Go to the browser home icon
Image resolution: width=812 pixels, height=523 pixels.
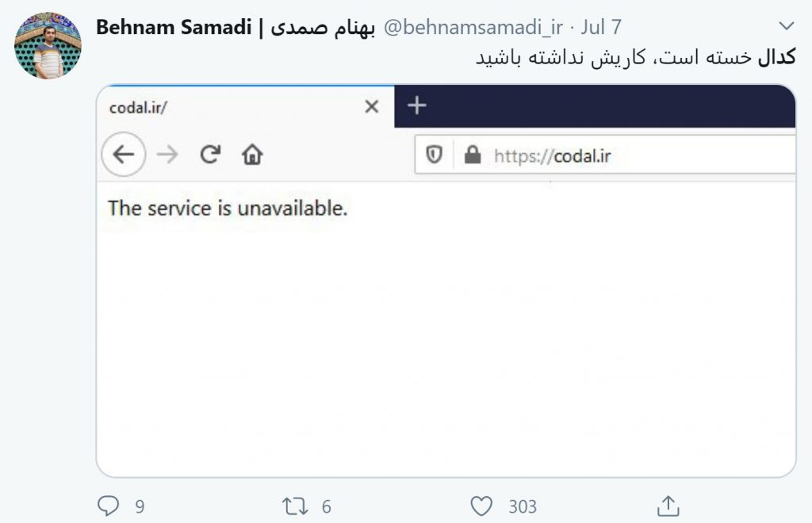[252, 155]
